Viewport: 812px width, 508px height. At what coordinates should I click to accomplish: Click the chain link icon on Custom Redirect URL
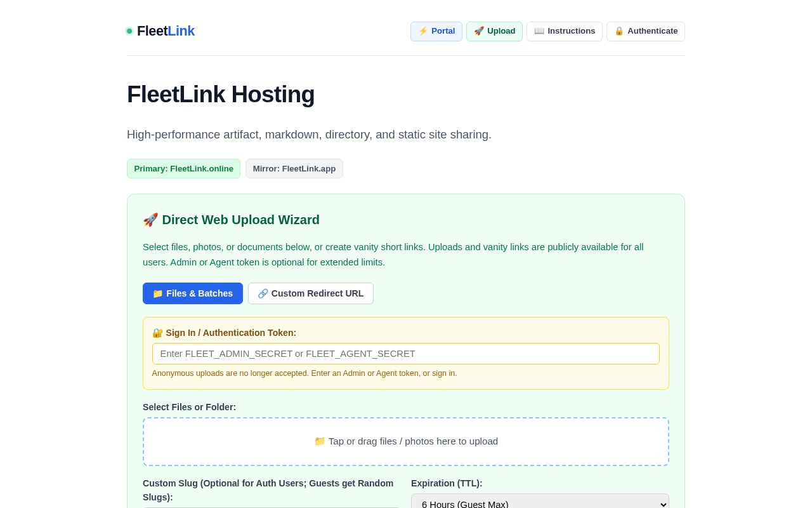[263, 293]
